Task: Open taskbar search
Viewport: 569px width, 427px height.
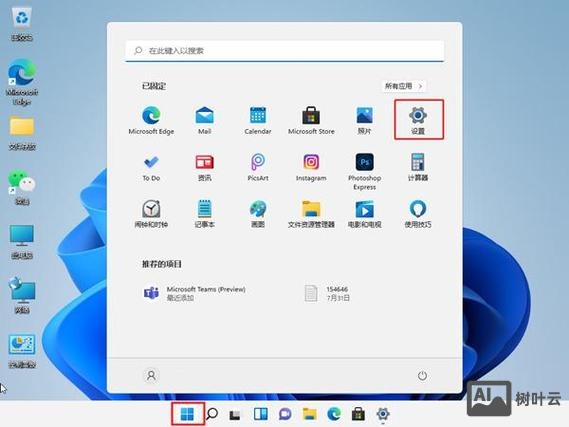Action: pos(212,414)
